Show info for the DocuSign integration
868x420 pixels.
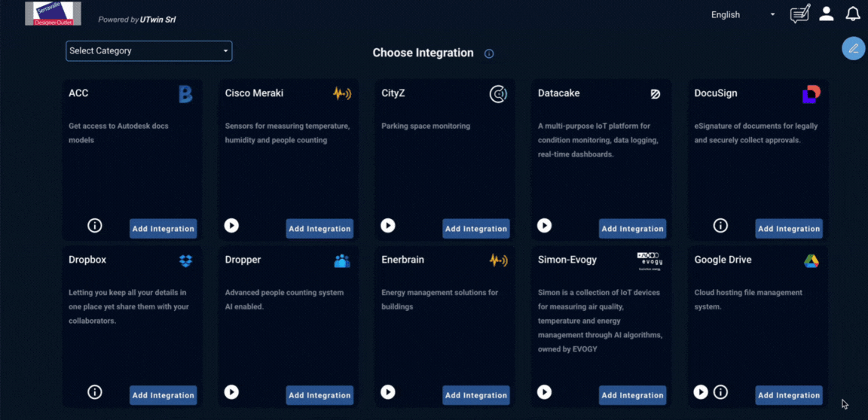pos(720,226)
